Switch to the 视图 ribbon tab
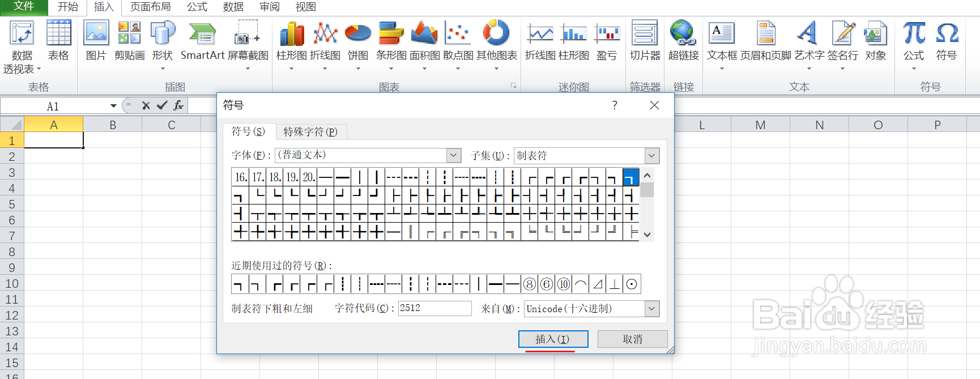The width and height of the screenshot is (980, 379). 306,7
